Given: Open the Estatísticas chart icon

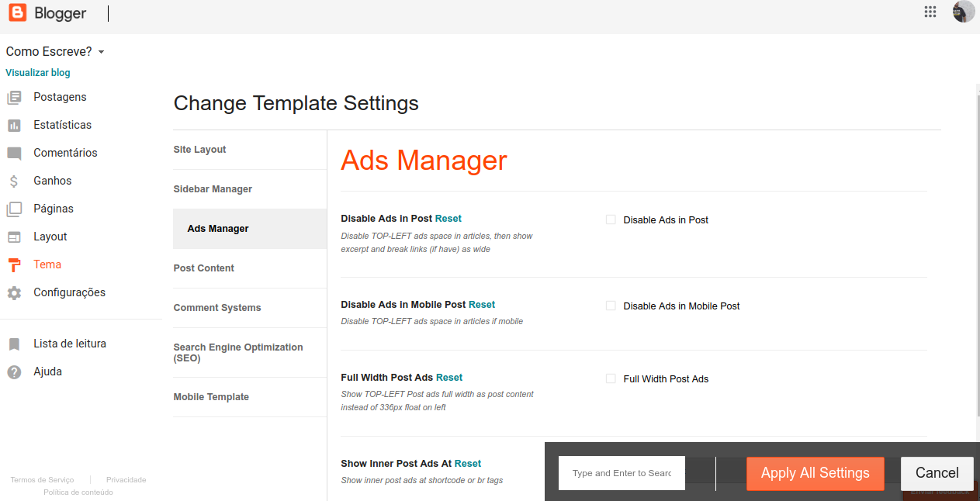Looking at the screenshot, I should click(x=14, y=126).
